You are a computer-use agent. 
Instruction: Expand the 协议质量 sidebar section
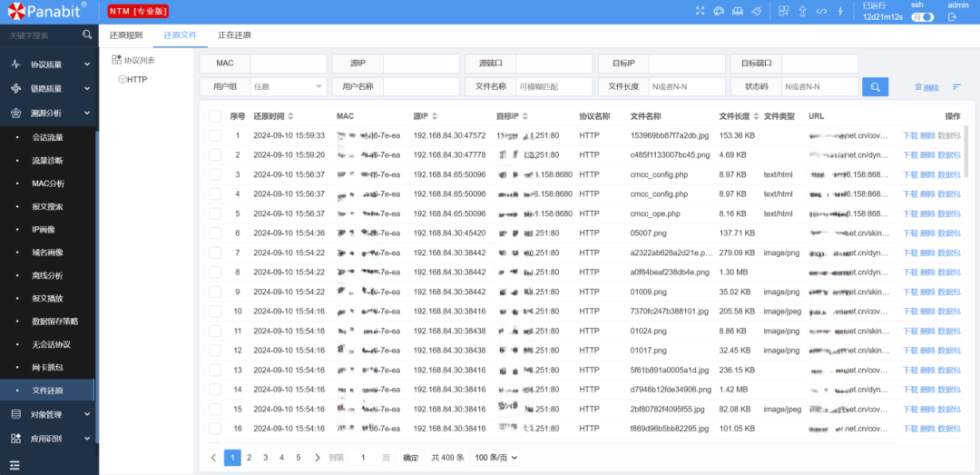click(x=87, y=64)
